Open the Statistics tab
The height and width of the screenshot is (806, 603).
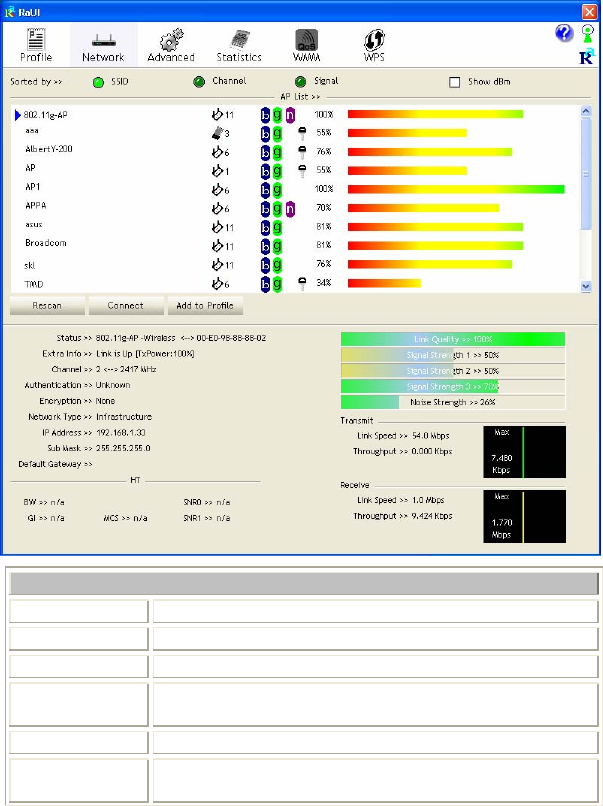(x=239, y=45)
